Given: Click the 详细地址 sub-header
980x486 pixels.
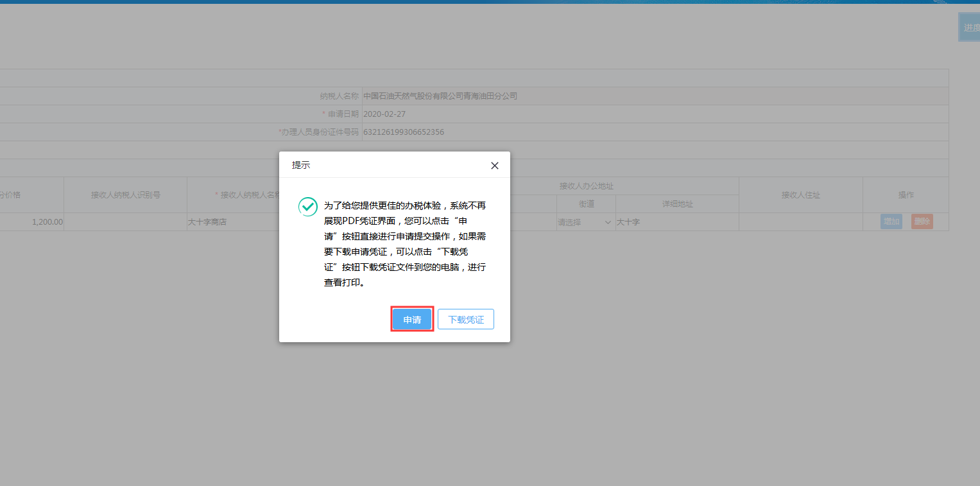Looking at the screenshot, I should click(678, 204).
